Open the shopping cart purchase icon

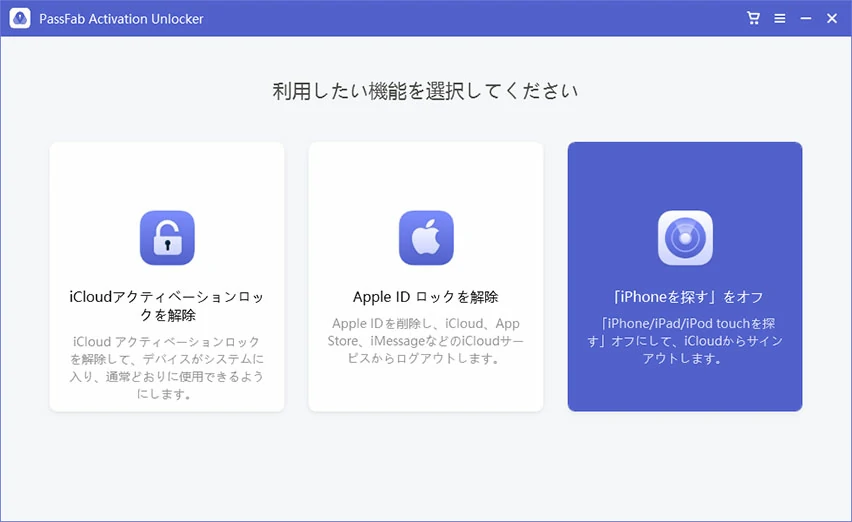tap(753, 18)
